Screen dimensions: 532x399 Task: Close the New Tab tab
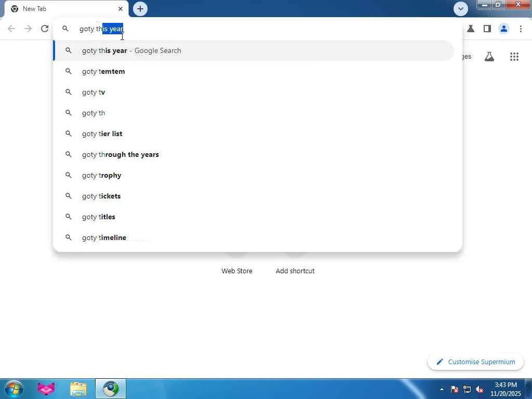pos(121,9)
